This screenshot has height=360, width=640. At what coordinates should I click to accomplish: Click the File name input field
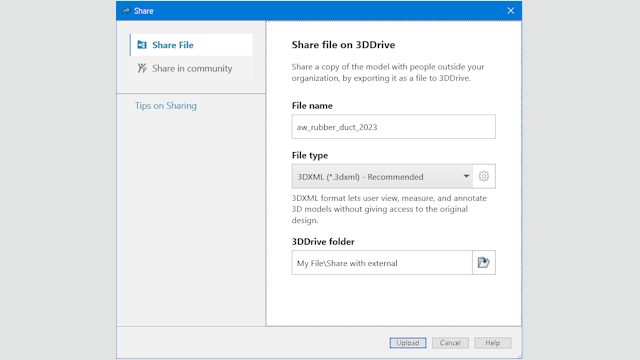point(393,127)
